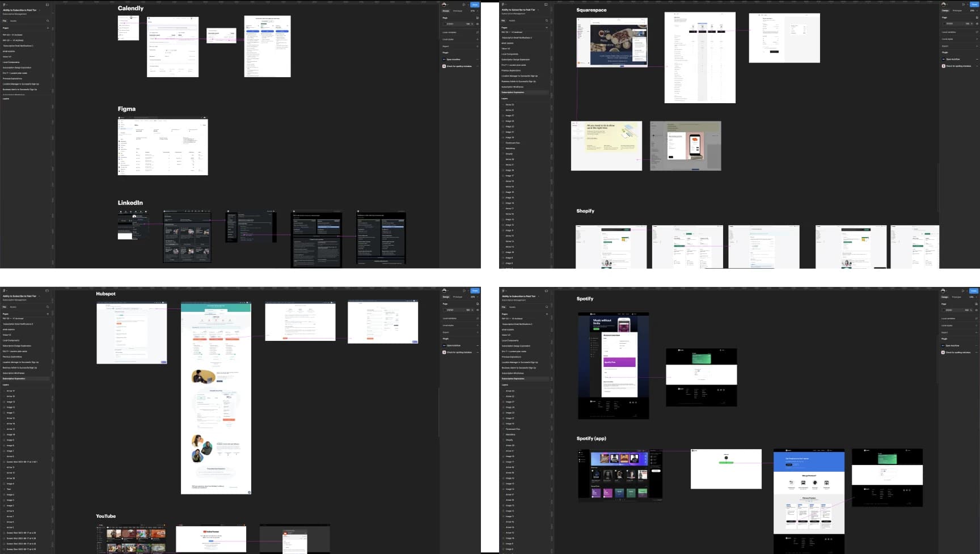Select the Squarespace food homepage screenshot on canvas
This screenshot has height=554, width=980.
click(612, 43)
